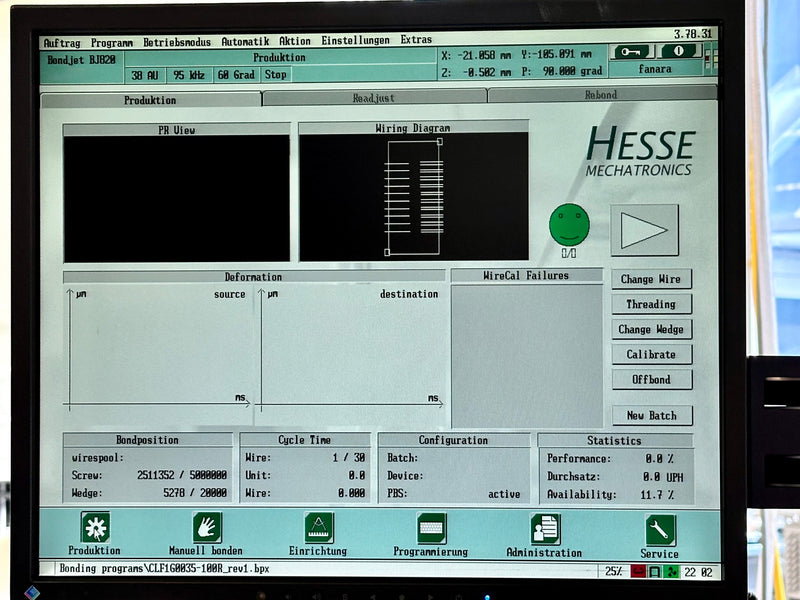The height and width of the screenshot is (600, 800).
Task: Click the bonding program file path
Action: [x=164, y=568]
